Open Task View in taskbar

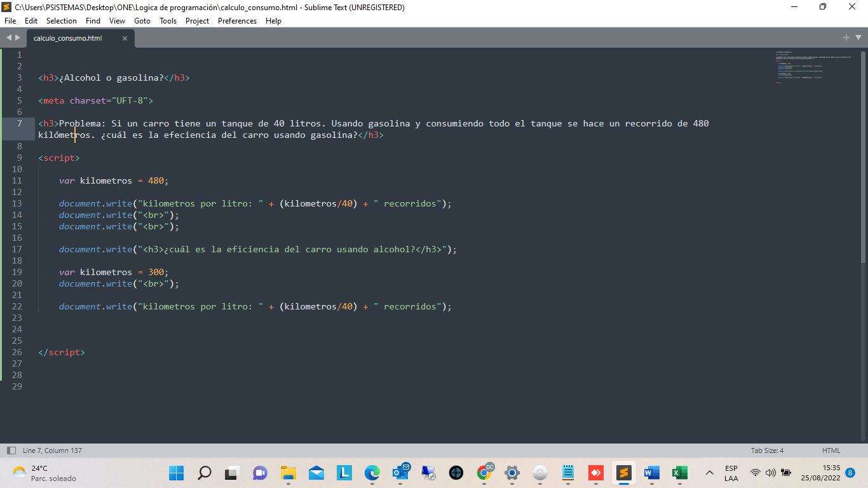pyautogui.click(x=232, y=473)
